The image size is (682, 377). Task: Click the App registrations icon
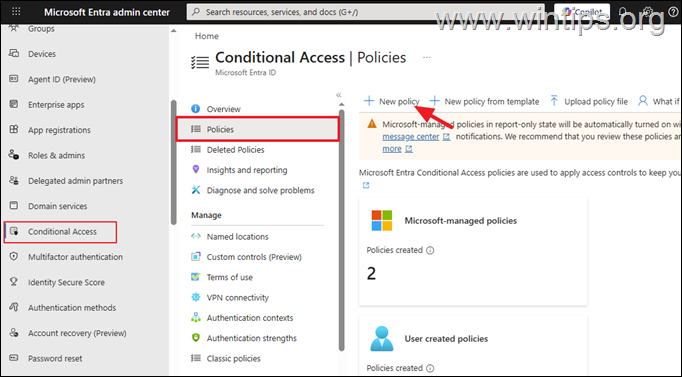14,130
